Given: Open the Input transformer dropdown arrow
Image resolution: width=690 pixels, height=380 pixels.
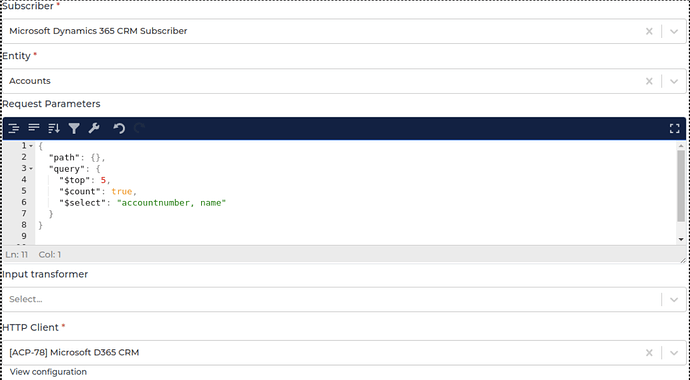Looking at the screenshot, I should [x=674, y=300].
